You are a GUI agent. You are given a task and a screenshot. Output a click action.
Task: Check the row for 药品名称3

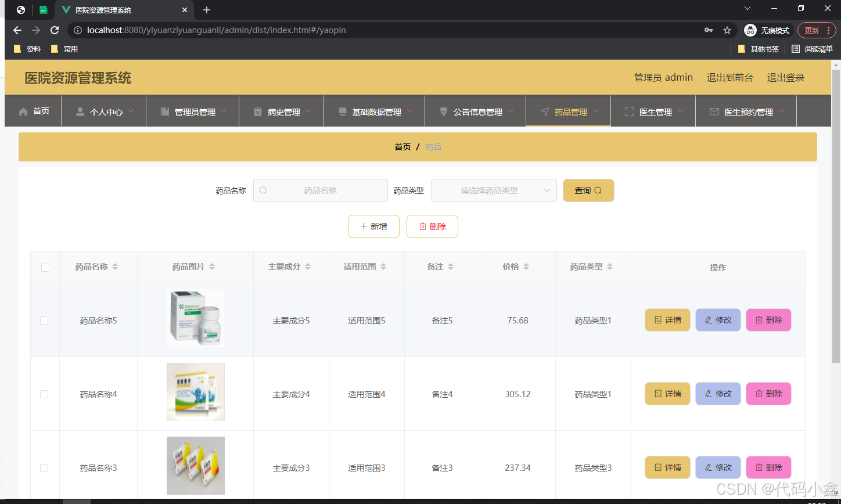pos(44,468)
